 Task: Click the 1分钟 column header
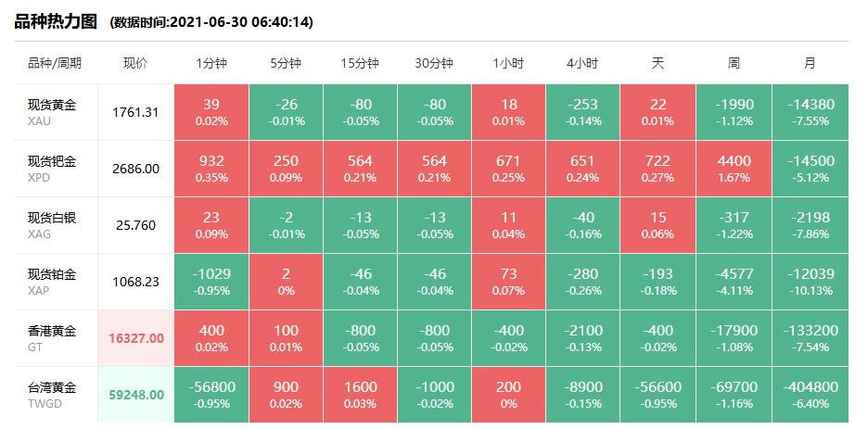pos(211,63)
